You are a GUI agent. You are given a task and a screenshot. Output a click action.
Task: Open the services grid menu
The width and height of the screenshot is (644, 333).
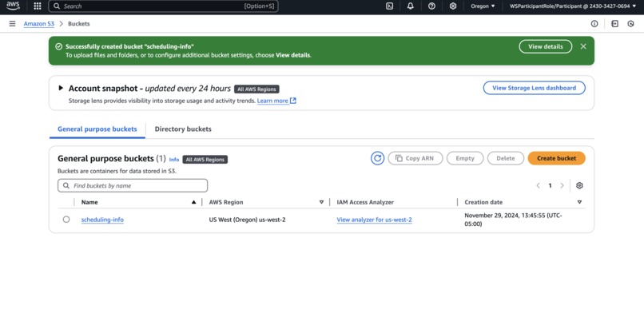[38, 6]
